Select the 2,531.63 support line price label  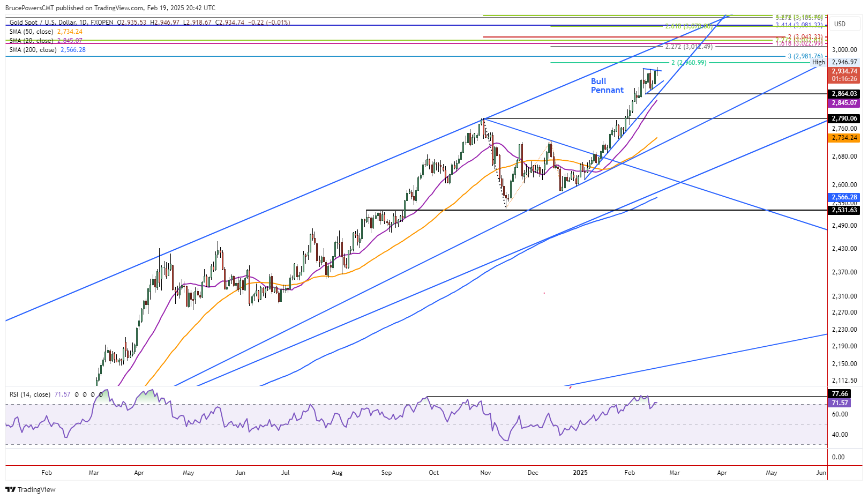click(x=844, y=210)
